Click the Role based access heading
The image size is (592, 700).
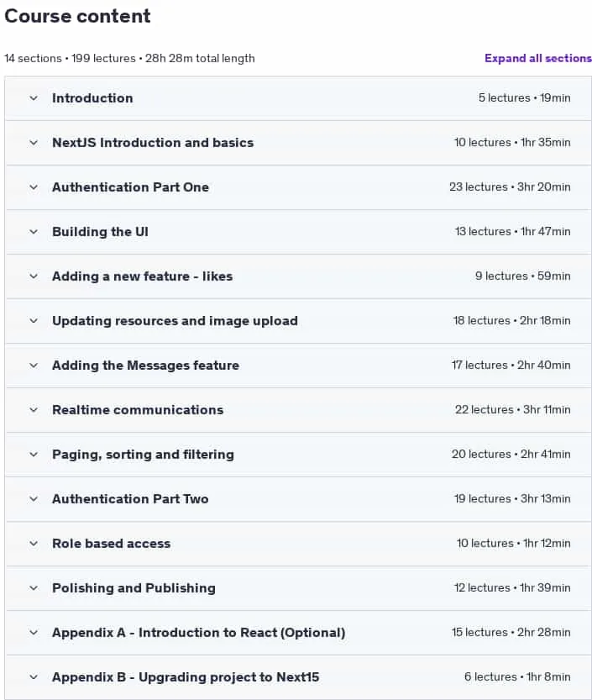coord(111,544)
